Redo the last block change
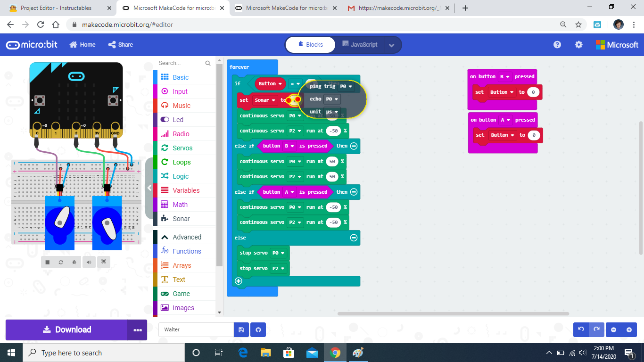This screenshot has height=362, width=644. coord(596,329)
